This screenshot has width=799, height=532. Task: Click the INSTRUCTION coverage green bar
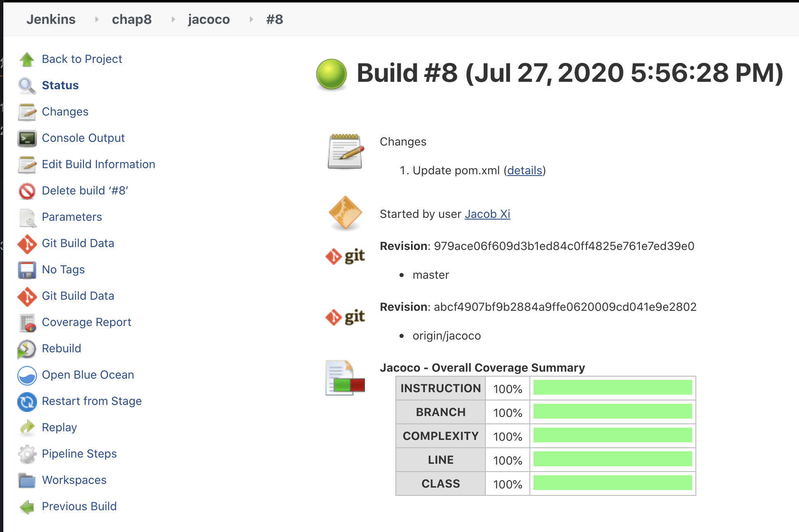click(612, 388)
